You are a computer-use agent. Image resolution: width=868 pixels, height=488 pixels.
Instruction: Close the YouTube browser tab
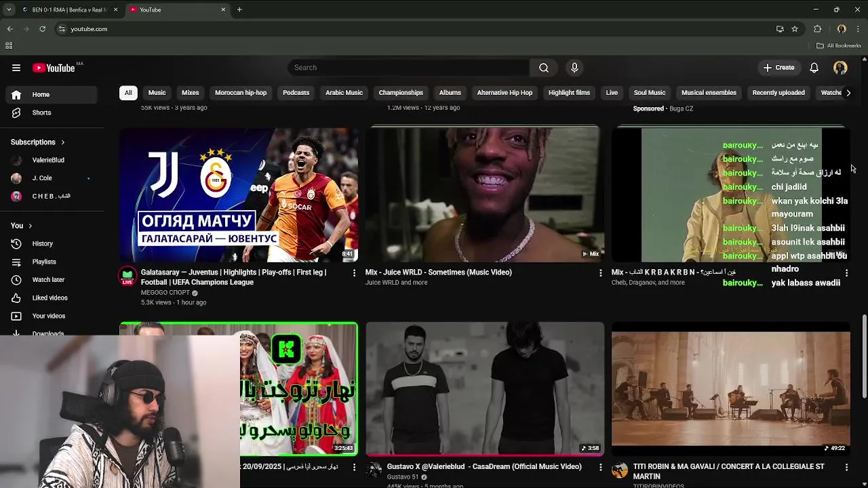point(223,9)
